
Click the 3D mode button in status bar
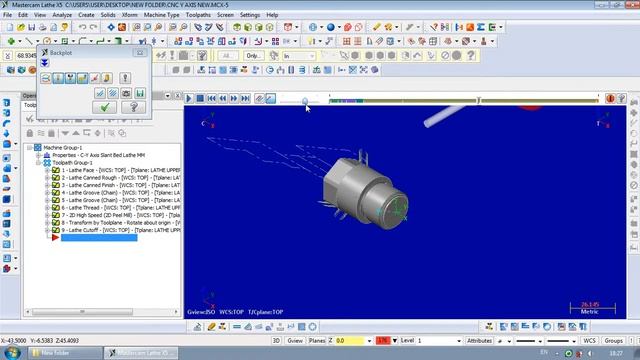point(276,340)
